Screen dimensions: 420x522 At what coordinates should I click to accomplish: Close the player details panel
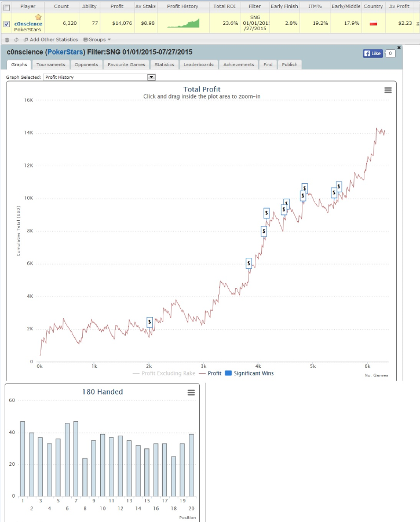(x=399, y=48)
